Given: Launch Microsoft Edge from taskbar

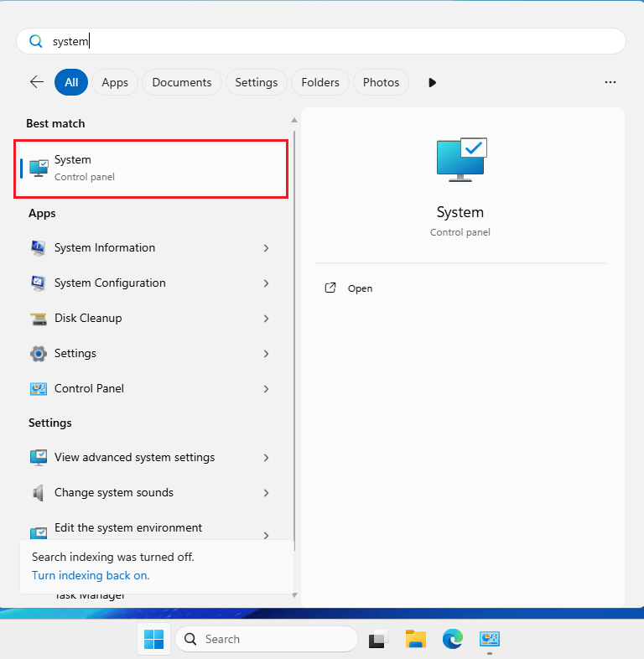Looking at the screenshot, I should (x=453, y=639).
